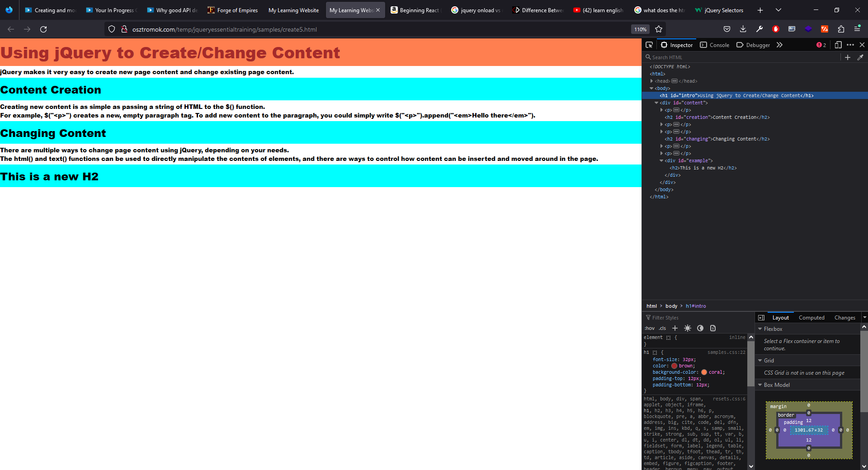Open the coral background color swatch
This screenshot has height=470, width=868.
click(x=704, y=372)
